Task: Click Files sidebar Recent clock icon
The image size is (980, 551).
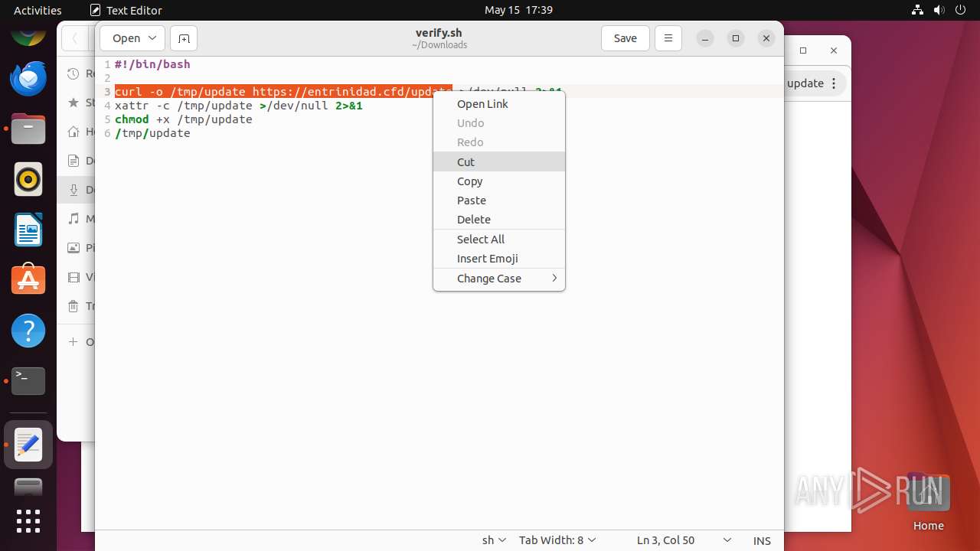Action: [73, 73]
